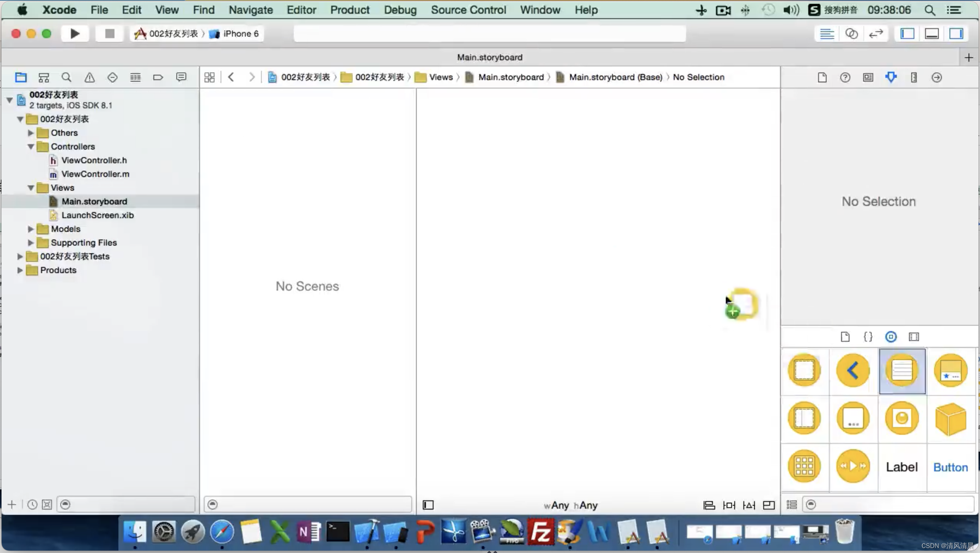Show the Size inspector
Screen dimensions: 980x553
point(914,77)
